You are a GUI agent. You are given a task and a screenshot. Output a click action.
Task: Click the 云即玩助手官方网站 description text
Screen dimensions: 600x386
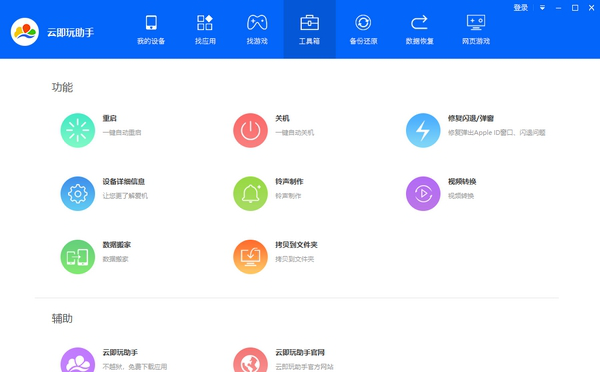(304, 367)
